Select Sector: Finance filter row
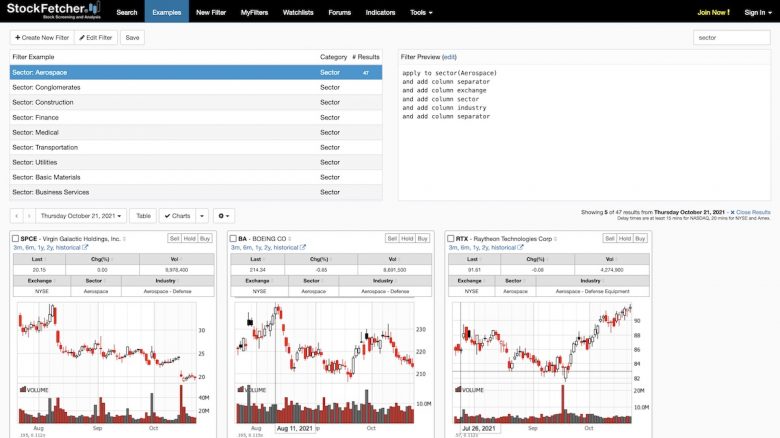 (196, 117)
